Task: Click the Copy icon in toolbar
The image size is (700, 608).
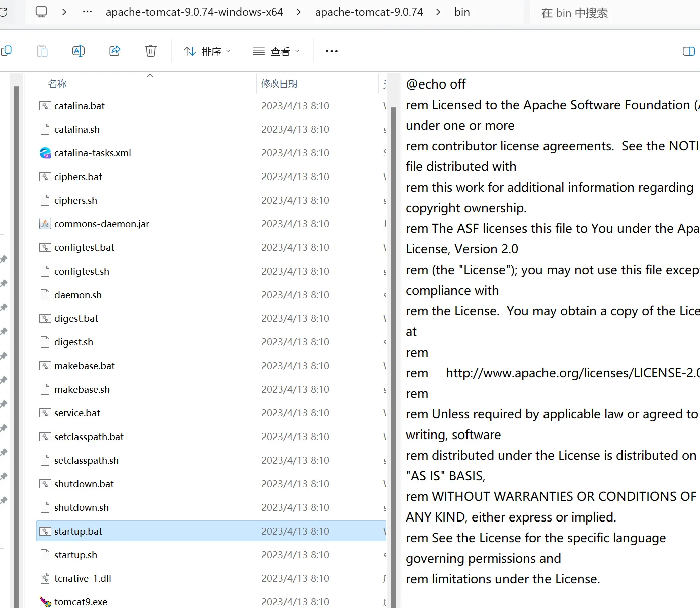Action: point(7,51)
